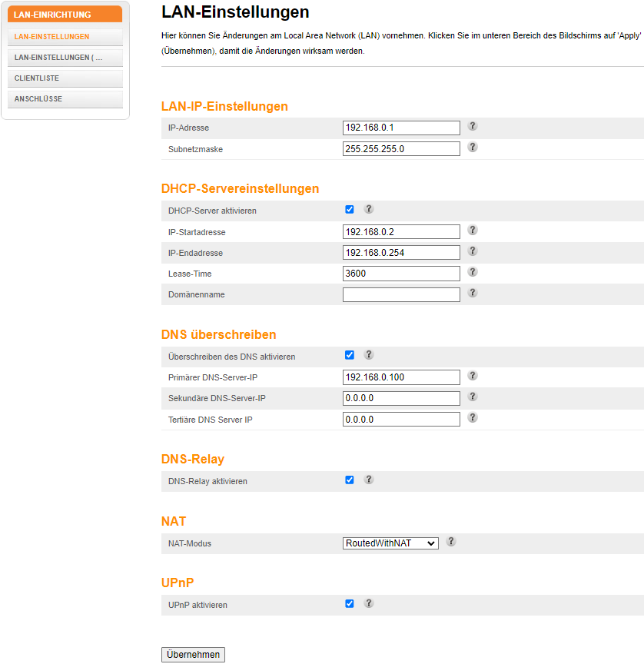Click help icon for UPnP aktivieren
The width and height of the screenshot is (644, 664).
pyautogui.click(x=368, y=603)
